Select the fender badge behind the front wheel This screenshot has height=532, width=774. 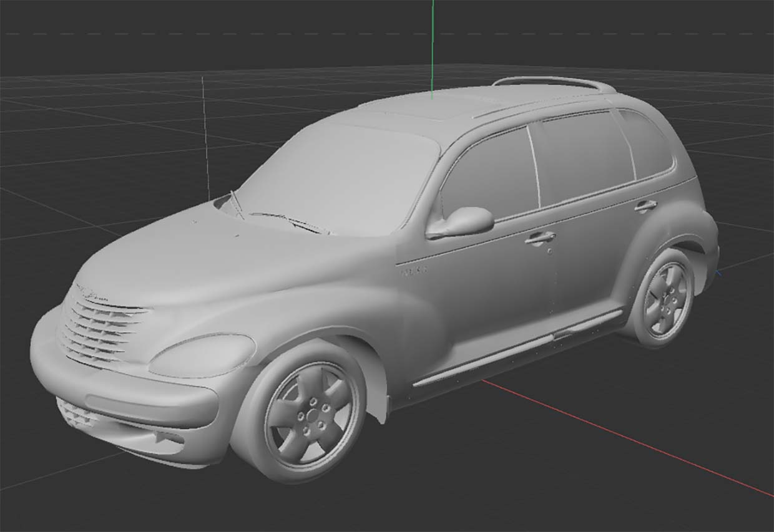413,271
